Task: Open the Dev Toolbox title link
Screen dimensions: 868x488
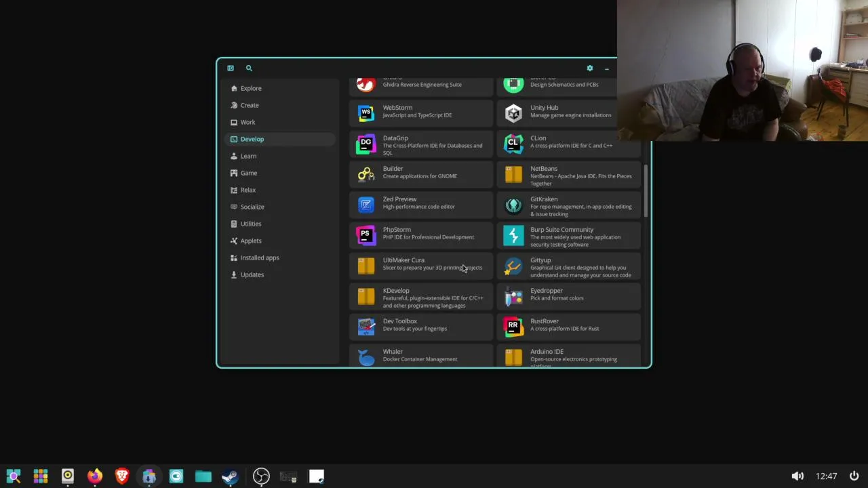Action: [x=399, y=321]
